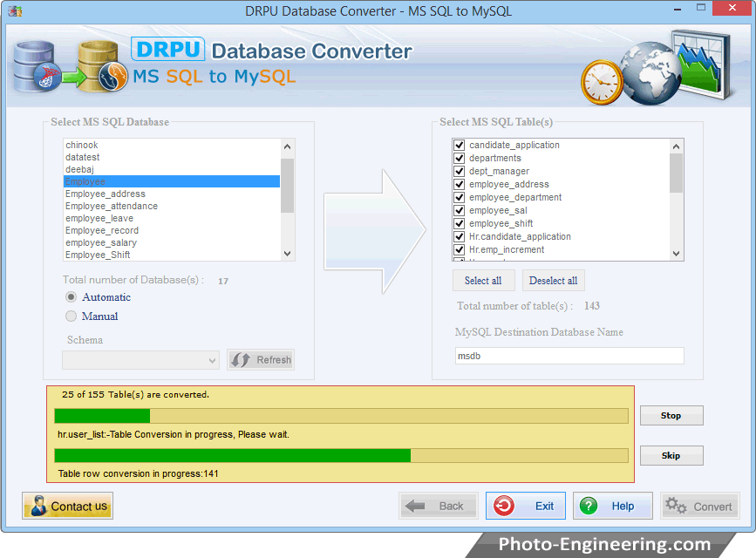
Task: Open Contact us button
Action: pos(67,506)
